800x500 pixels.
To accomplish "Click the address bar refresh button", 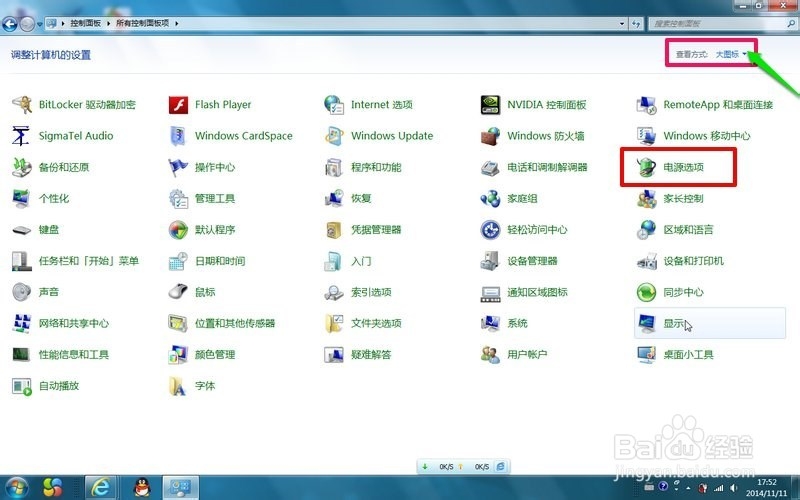I will (x=636, y=23).
